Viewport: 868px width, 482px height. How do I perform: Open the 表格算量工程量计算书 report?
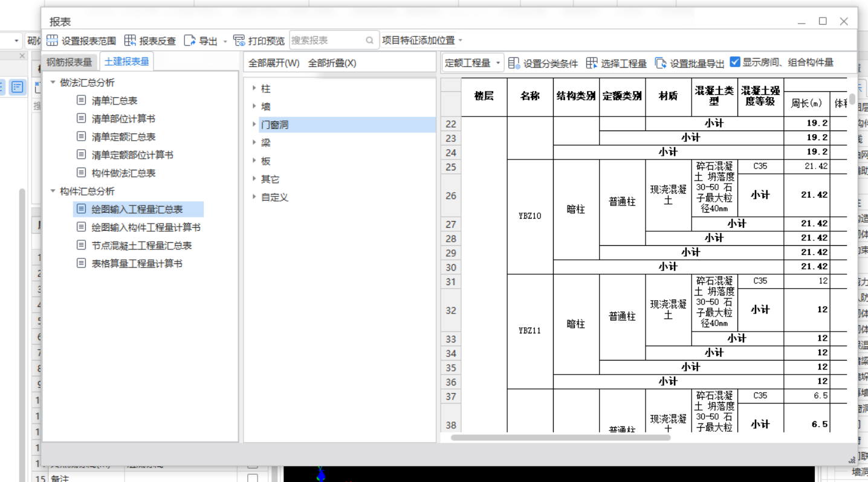(137, 263)
